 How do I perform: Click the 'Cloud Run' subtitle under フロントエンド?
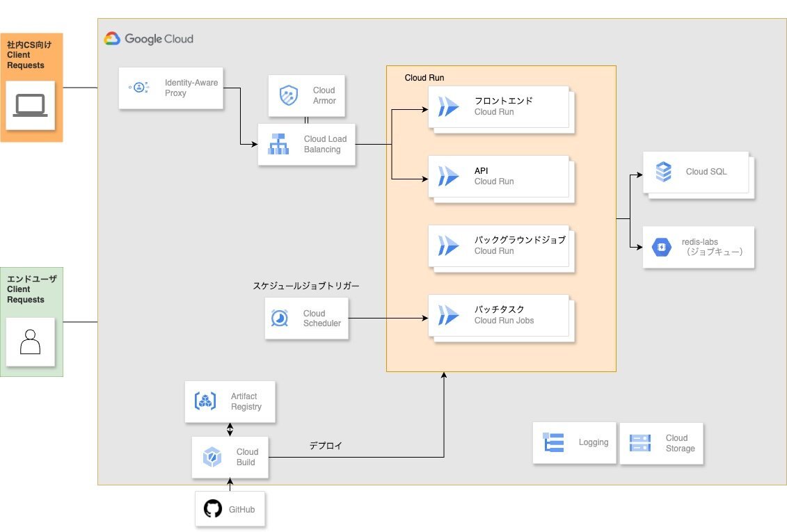(x=494, y=112)
